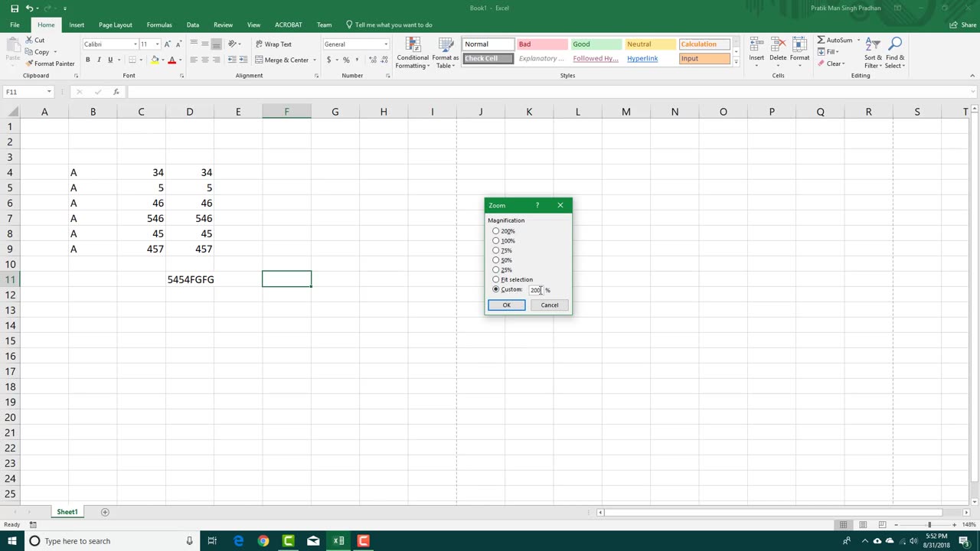Select 75% magnification radio button

496,250
